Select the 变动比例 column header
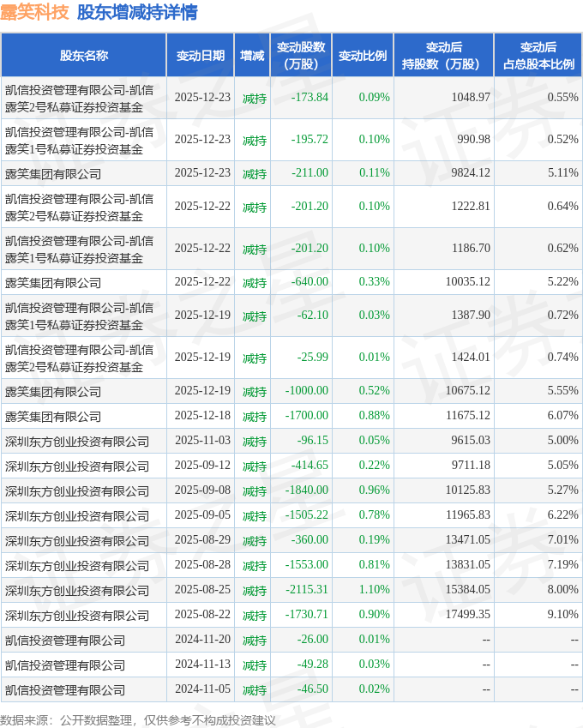 (x=363, y=55)
